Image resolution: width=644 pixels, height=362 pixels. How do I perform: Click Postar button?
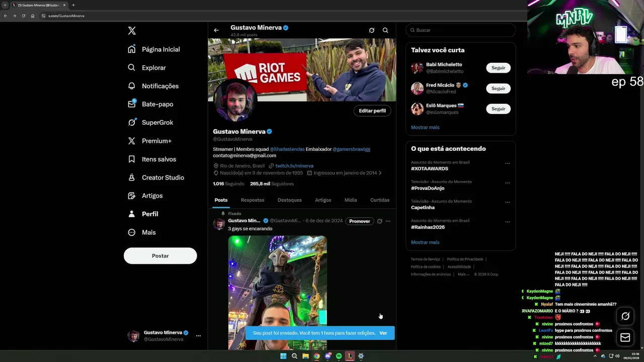[160, 256]
